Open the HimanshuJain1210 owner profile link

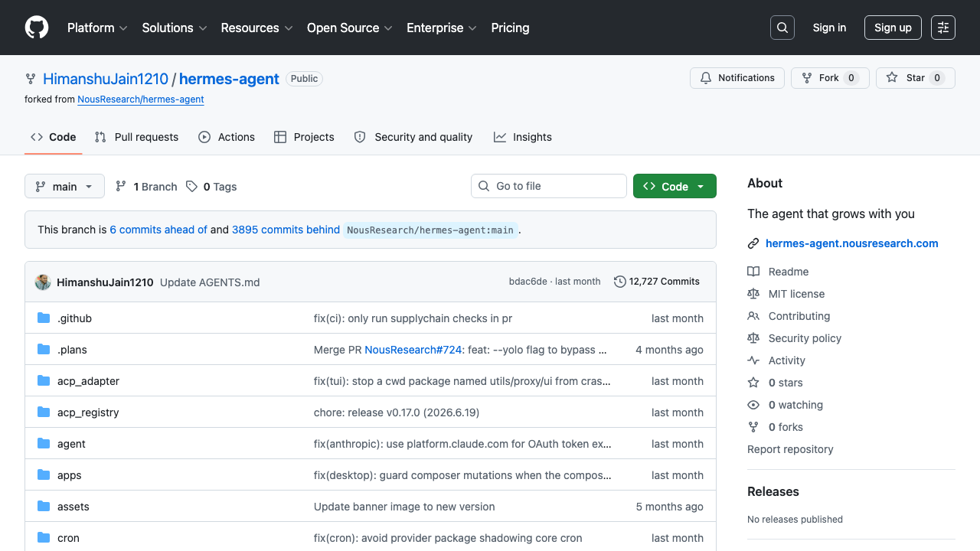106,79
